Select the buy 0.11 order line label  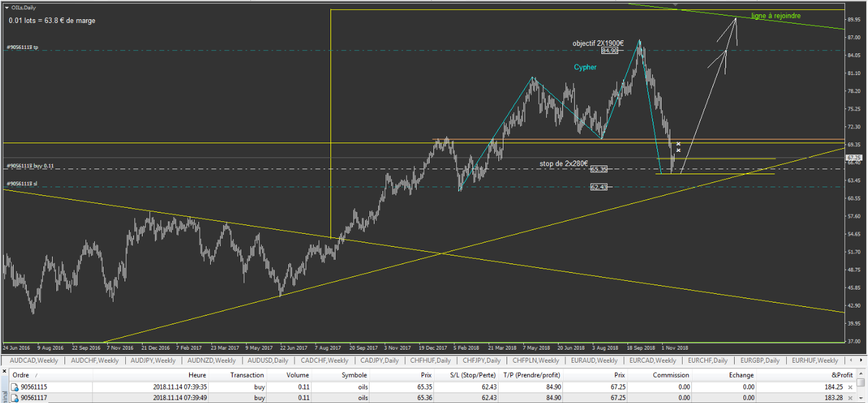pyautogui.click(x=30, y=166)
